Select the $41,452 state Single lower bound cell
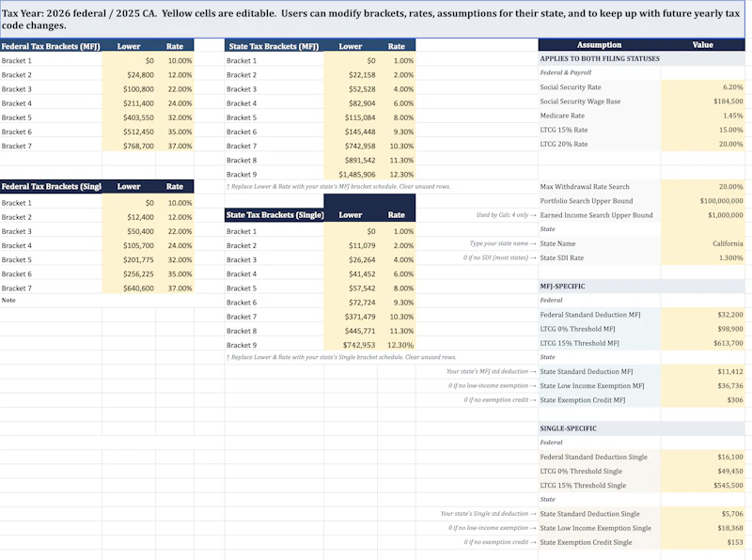 coord(350,274)
